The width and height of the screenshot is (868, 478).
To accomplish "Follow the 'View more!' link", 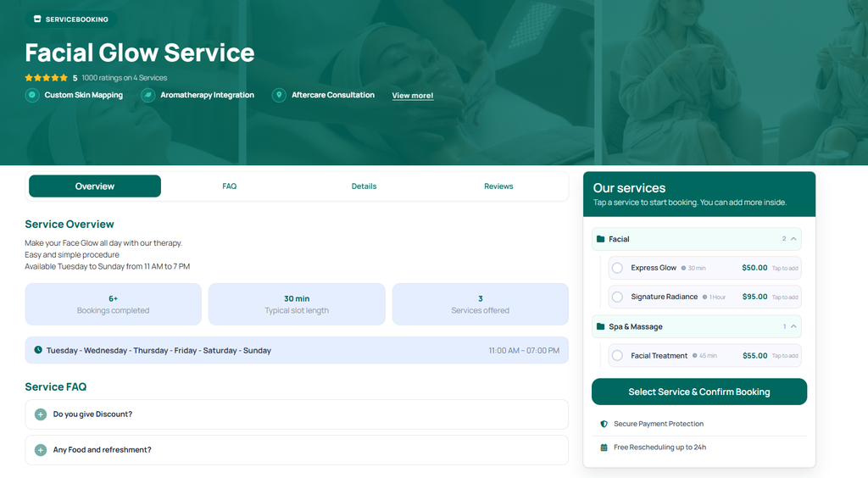I will (x=413, y=96).
